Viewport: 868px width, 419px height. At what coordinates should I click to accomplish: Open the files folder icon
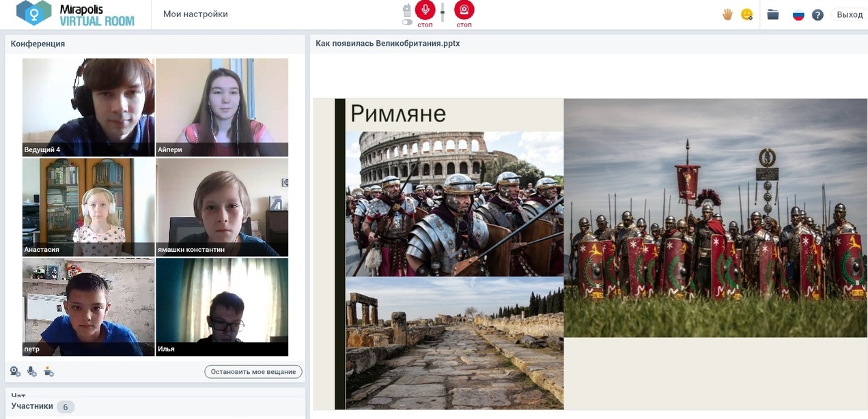click(x=773, y=14)
